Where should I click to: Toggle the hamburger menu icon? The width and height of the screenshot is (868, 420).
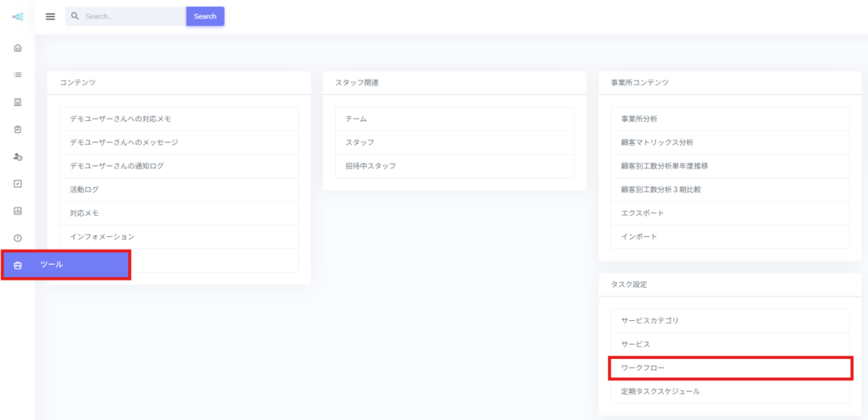coord(50,16)
